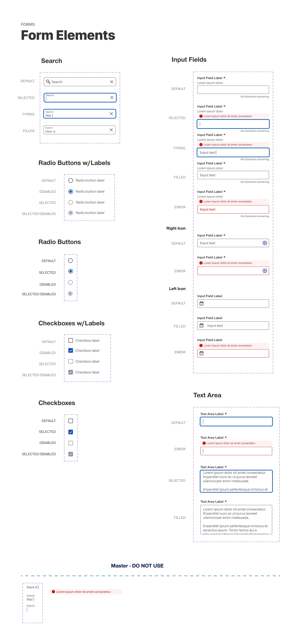Check the first 'Checkbox label' box
This screenshot has width=301, height=644.
[71, 341]
